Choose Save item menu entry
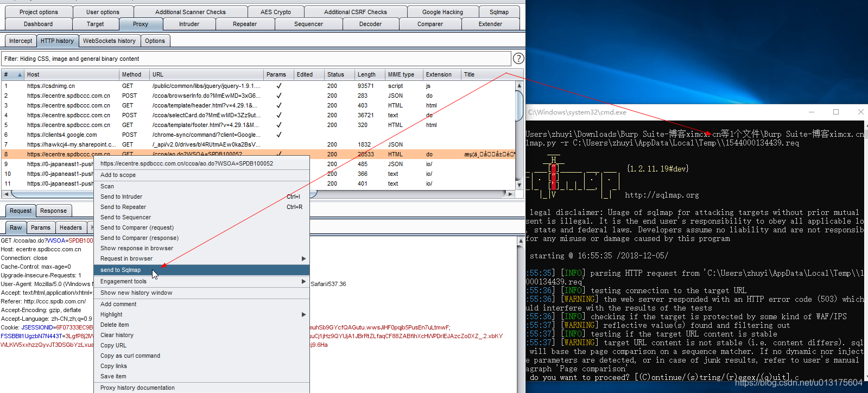 tap(201, 376)
